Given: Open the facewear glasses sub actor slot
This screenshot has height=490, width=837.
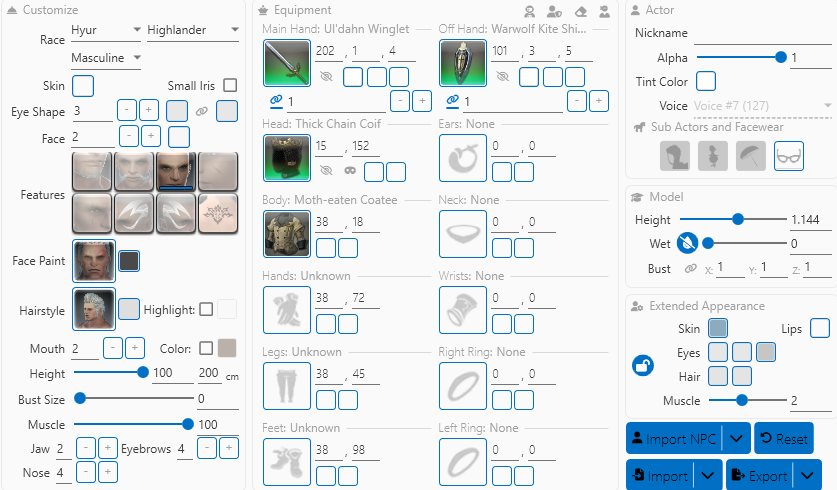Looking at the screenshot, I should pyautogui.click(x=788, y=156).
